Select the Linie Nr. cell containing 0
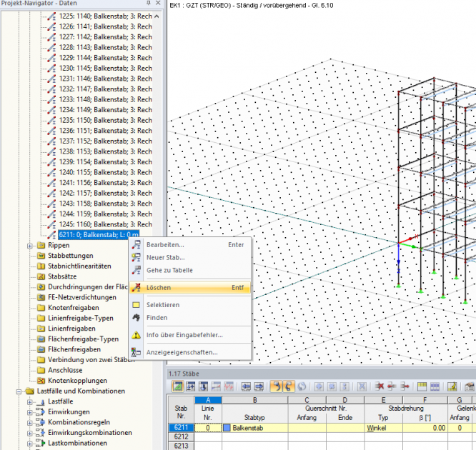The image size is (476, 450). click(x=208, y=428)
